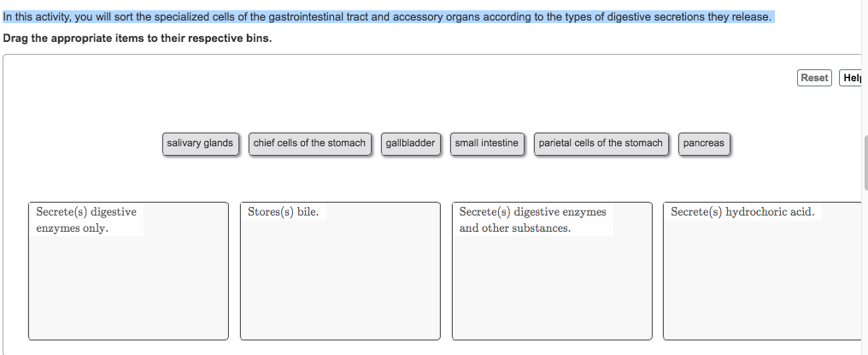Click the 'Secrete(s) hydrochoric acid' bin label
Screen dimensions: 868x355
tap(742, 212)
